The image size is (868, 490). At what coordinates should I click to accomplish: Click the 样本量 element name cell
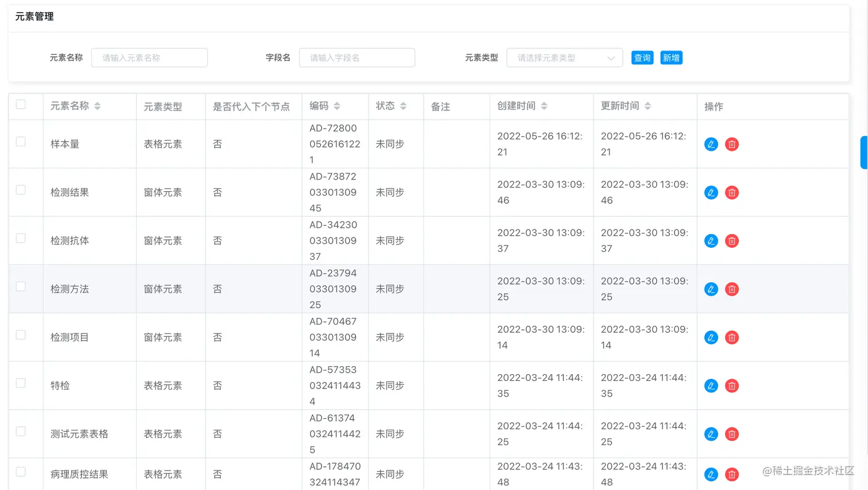pyautogui.click(x=65, y=144)
